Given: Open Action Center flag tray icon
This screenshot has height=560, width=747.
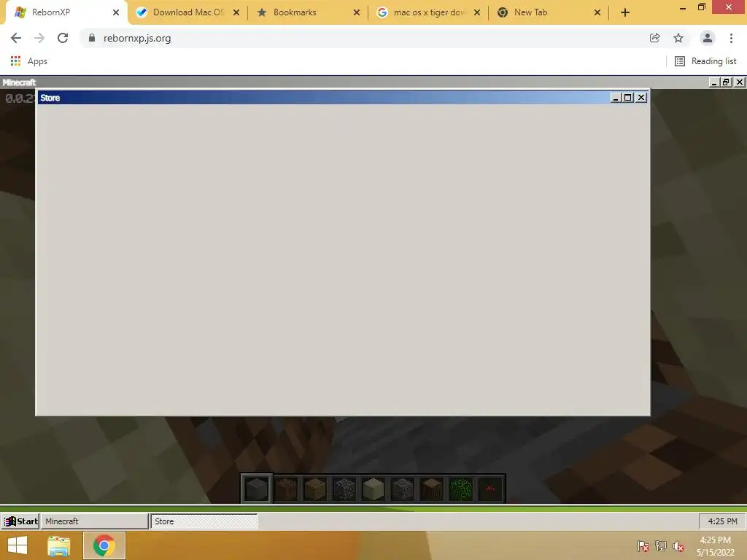Looking at the screenshot, I should 643,545.
